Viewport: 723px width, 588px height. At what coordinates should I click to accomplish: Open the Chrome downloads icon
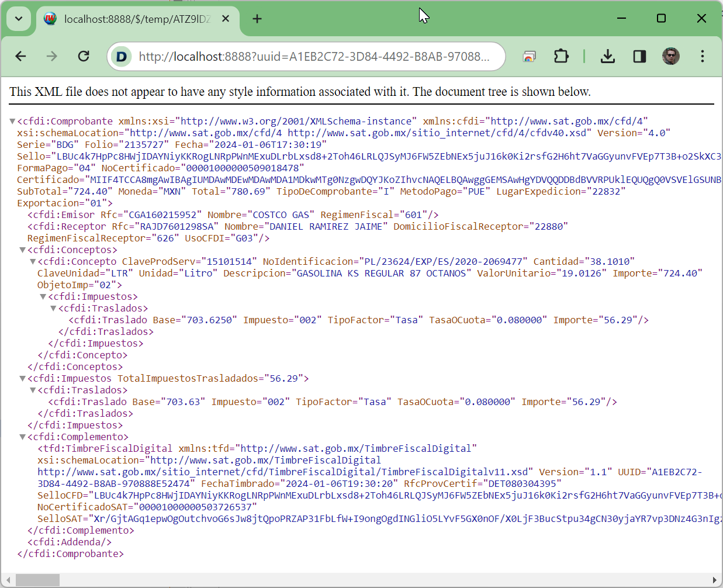608,56
